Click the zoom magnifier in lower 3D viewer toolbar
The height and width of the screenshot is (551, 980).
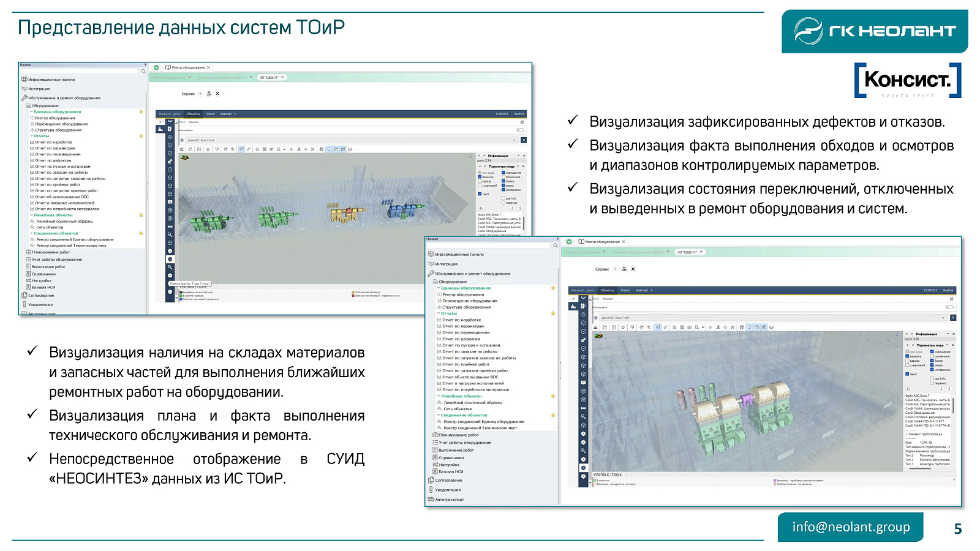[x=649, y=328]
